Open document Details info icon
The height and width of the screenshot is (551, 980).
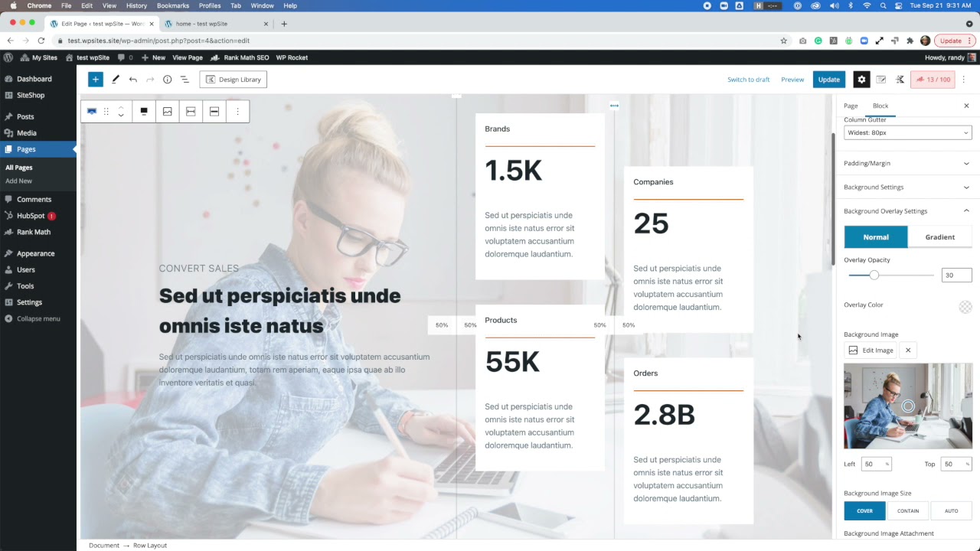[167, 80]
